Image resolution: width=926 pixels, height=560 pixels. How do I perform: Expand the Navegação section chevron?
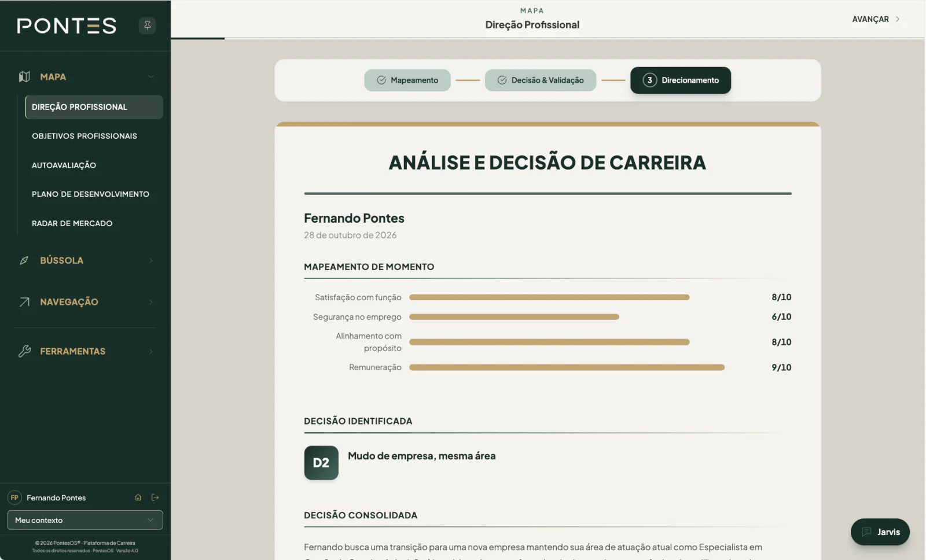click(150, 302)
